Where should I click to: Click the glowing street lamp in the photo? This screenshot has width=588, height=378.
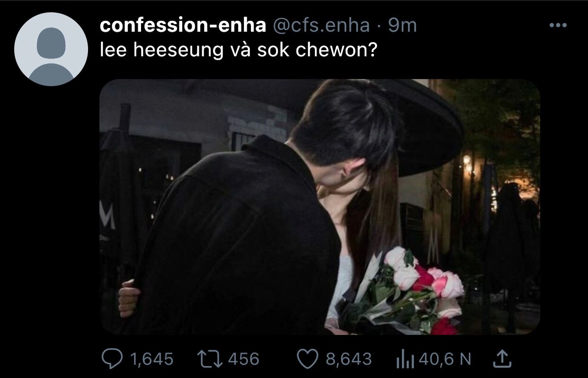(467, 163)
